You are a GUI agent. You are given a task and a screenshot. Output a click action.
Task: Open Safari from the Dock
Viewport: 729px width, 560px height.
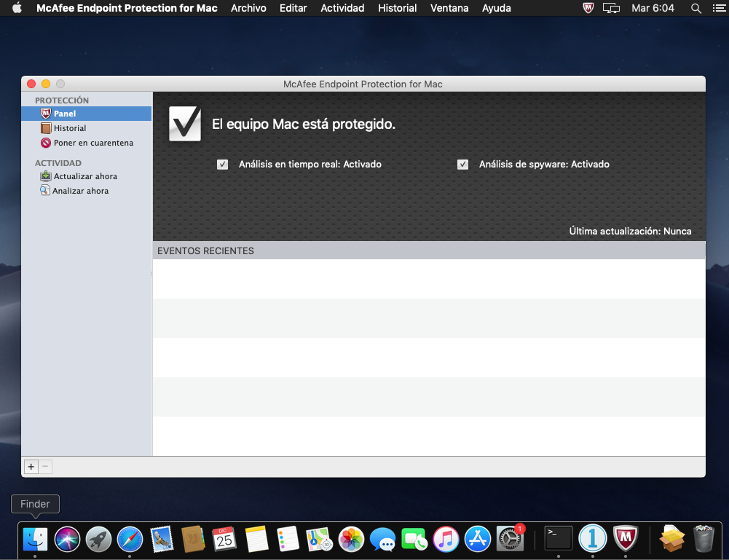(x=130, y=540)
